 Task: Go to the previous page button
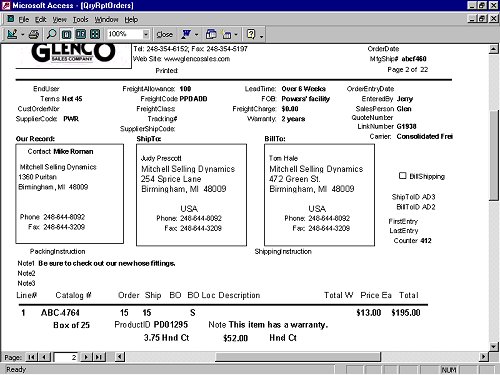point(44,357)
